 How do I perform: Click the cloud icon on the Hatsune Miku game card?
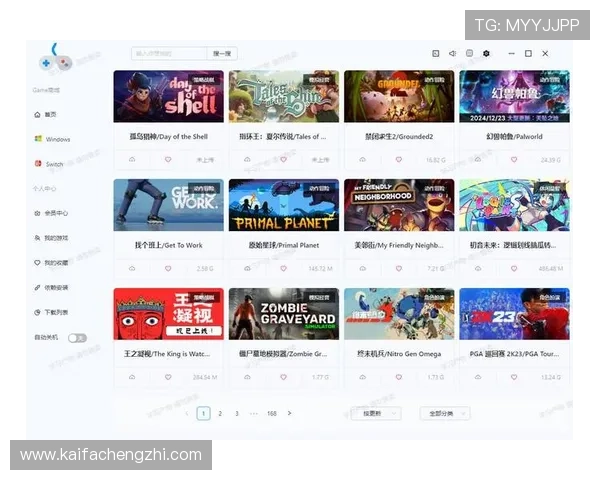tap(478, 268)
